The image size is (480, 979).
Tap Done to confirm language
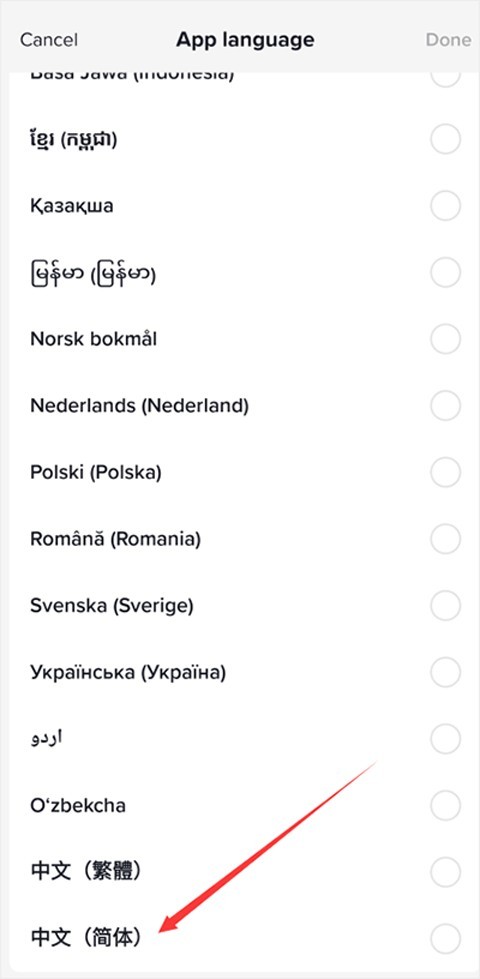point(448,40)
